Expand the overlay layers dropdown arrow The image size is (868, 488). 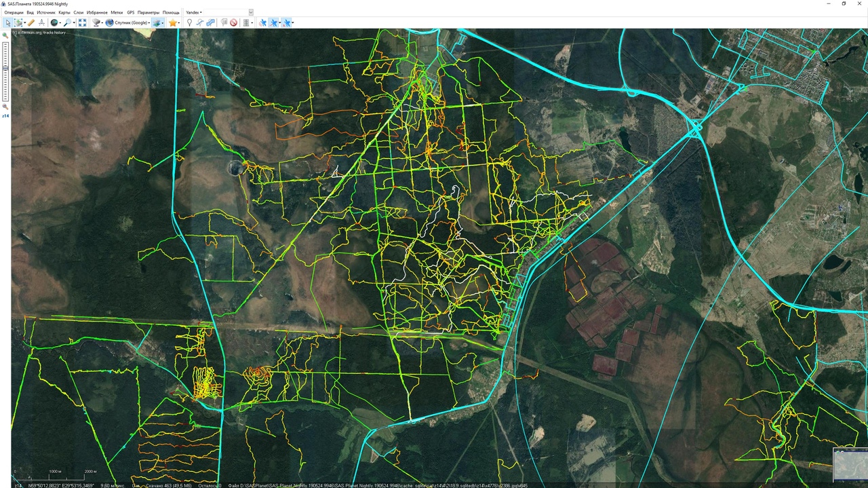[x=163, y=22]
